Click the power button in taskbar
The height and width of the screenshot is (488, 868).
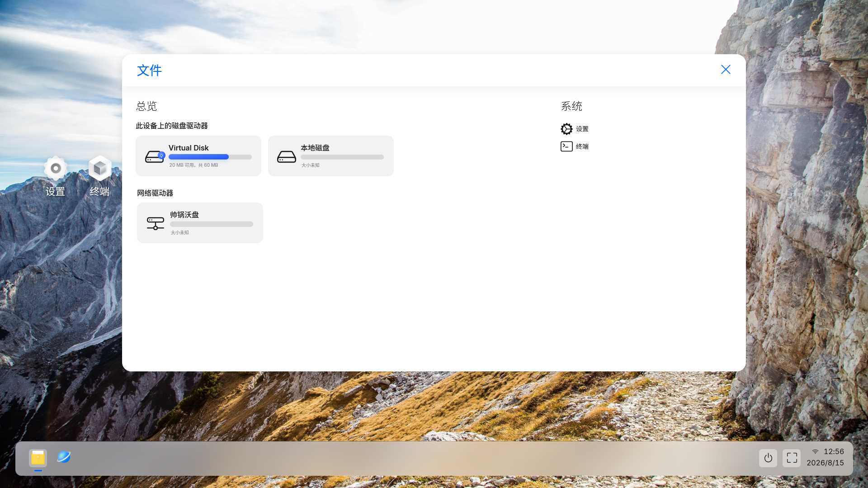pos(768,458)
